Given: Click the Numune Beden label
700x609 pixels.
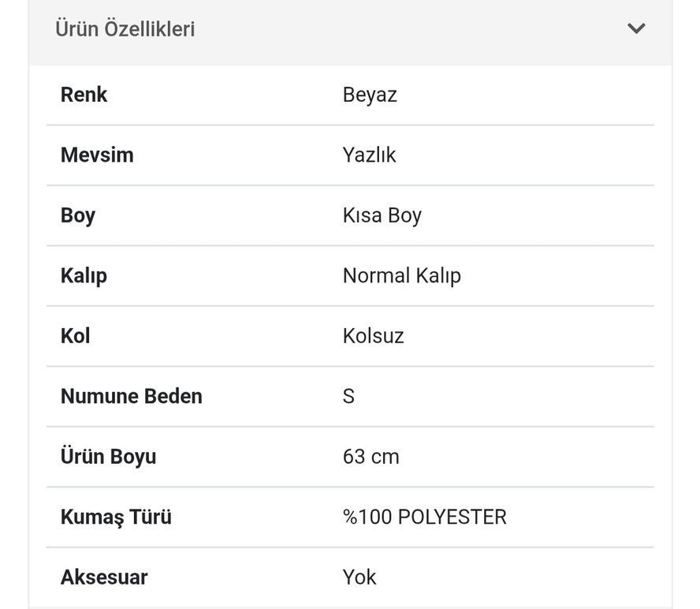Looking at the screenshot, I should point(131,397).
